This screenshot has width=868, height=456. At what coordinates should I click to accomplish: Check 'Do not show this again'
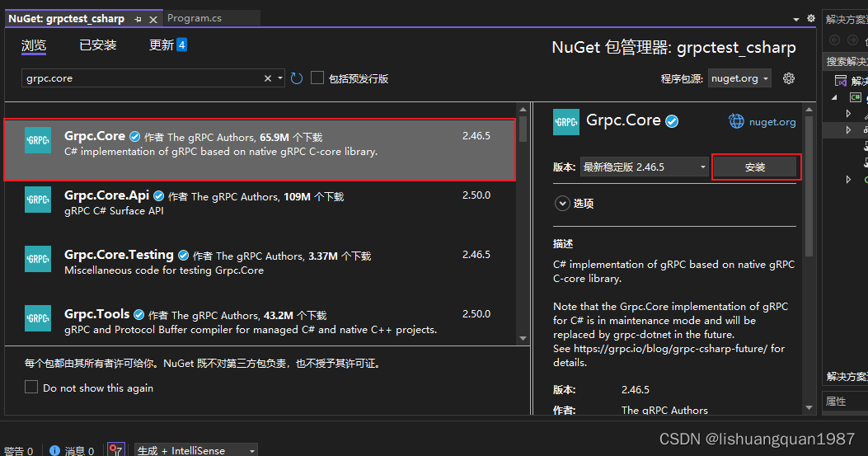(x=31, y=388)
